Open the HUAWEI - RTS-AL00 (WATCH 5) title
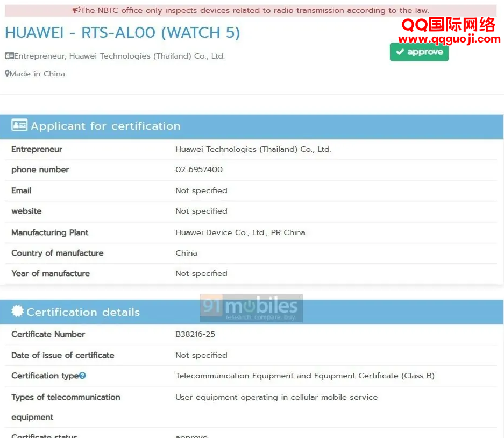The height and width of the screenshot is (438, 504). click(x=123, y=32)
